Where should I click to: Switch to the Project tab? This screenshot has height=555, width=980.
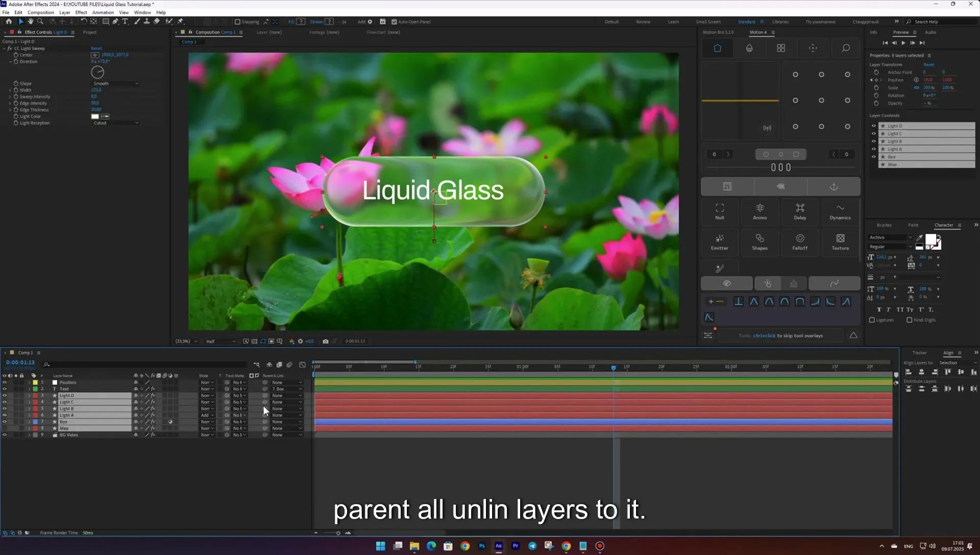point(89,32)
